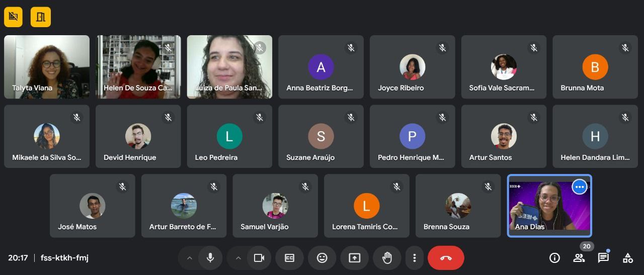
Task: Open the activities shapes icon
Action: click(627, 258)
